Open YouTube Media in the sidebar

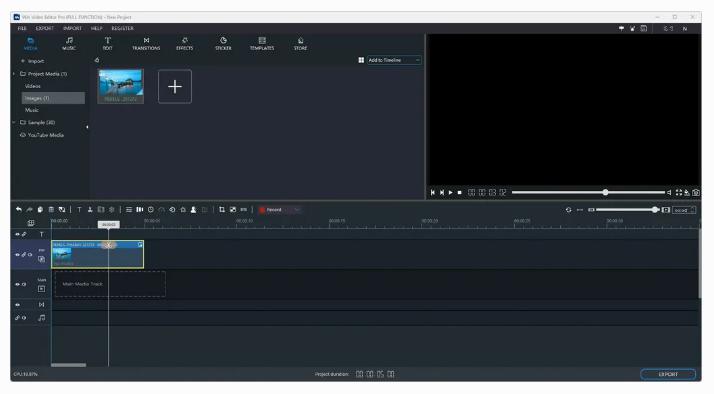tap(42, 135)
